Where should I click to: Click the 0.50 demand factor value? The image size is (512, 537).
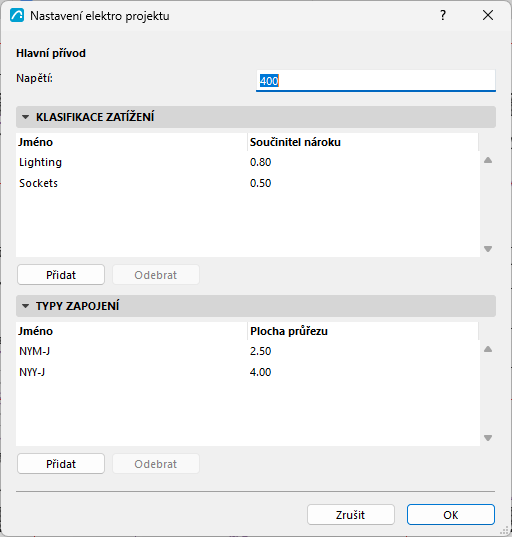[x=261, y=183]
